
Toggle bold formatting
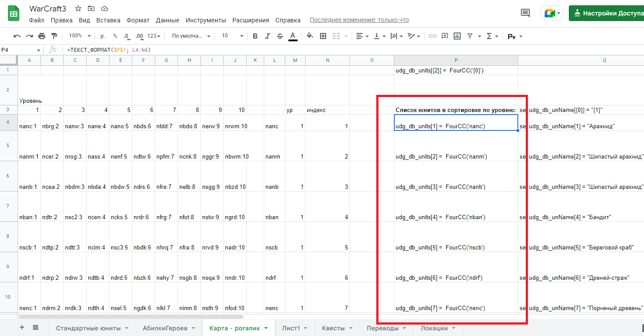[255, 36]
